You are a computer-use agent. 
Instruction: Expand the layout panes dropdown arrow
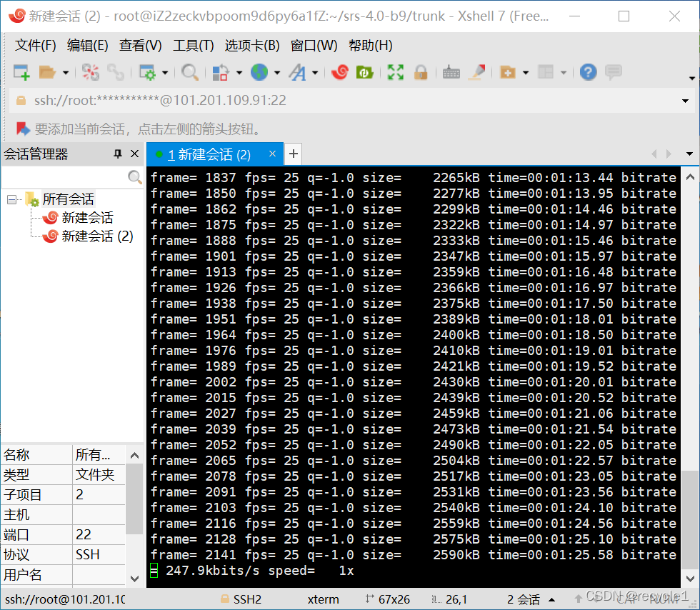click(x=564, y=72)
